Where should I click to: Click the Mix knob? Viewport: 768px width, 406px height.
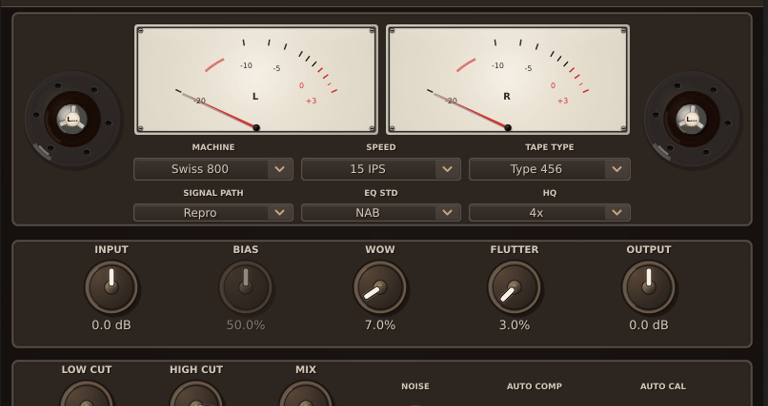[306, 394]
